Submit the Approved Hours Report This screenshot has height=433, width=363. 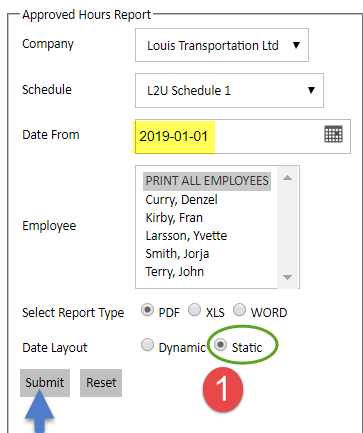click(45, 383)
